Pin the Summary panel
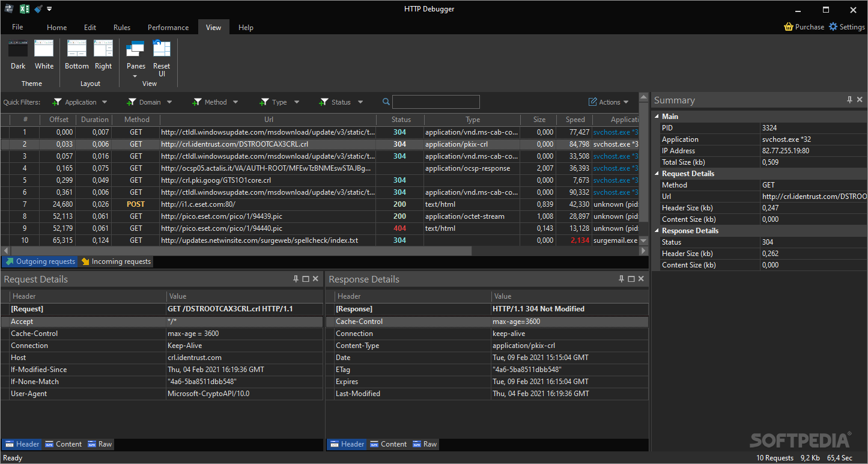 click(x=849, y=100)
